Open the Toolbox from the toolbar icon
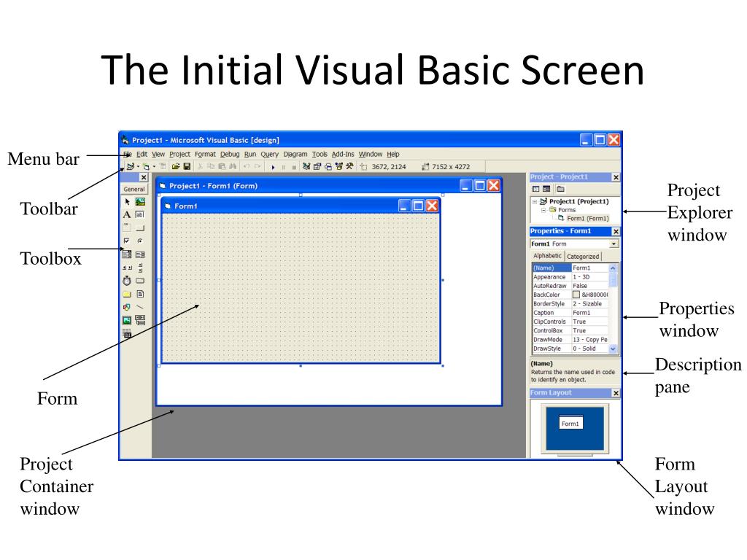Image resolution: width=747 pixels, height=560 pixels. 349,166
